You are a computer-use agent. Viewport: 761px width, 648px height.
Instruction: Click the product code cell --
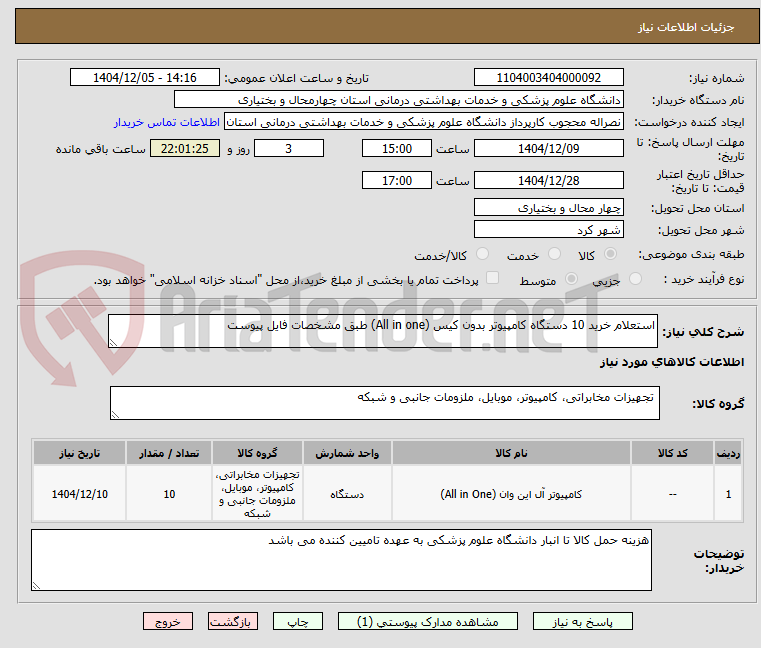point(672,494)
